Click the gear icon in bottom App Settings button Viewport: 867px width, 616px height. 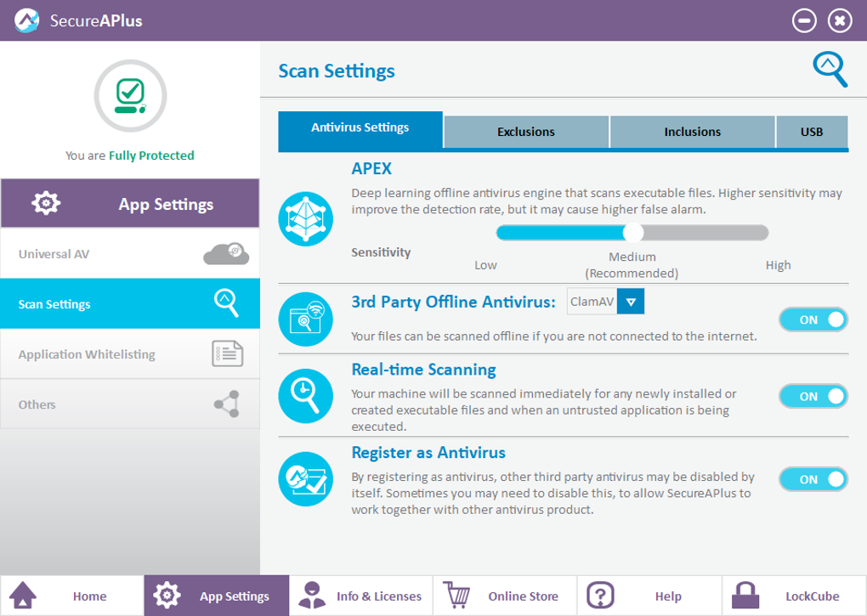pyautogui.click(x=167, y=596)
